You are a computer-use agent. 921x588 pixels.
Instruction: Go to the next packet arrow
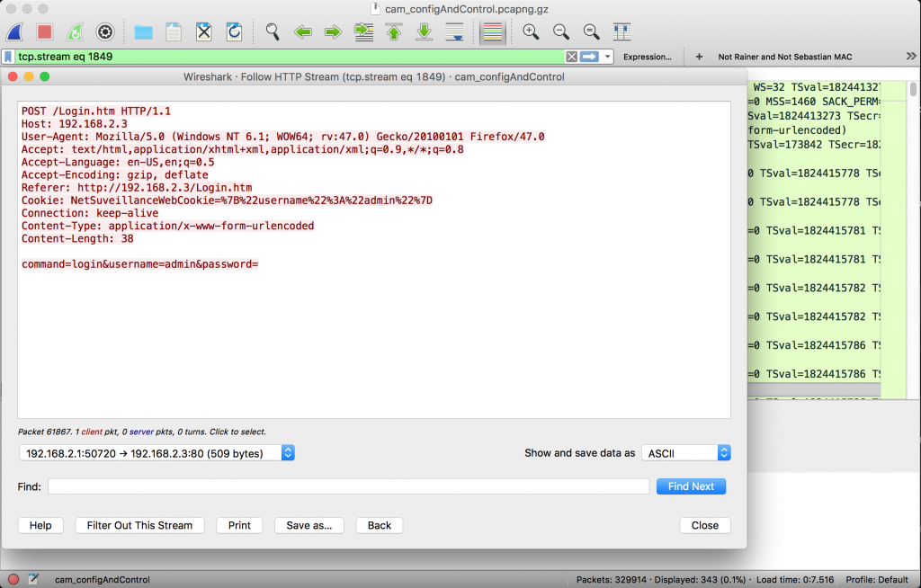pyautogui.click(x=333, y=32)
